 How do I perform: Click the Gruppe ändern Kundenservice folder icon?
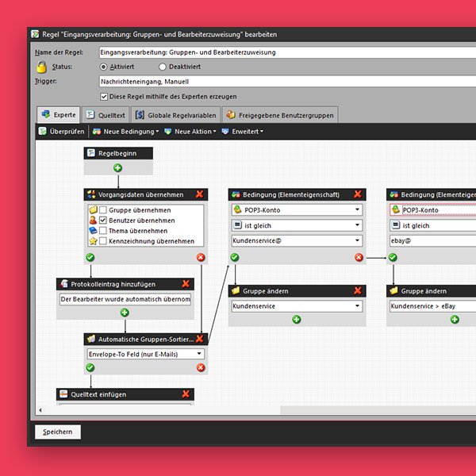236,290
